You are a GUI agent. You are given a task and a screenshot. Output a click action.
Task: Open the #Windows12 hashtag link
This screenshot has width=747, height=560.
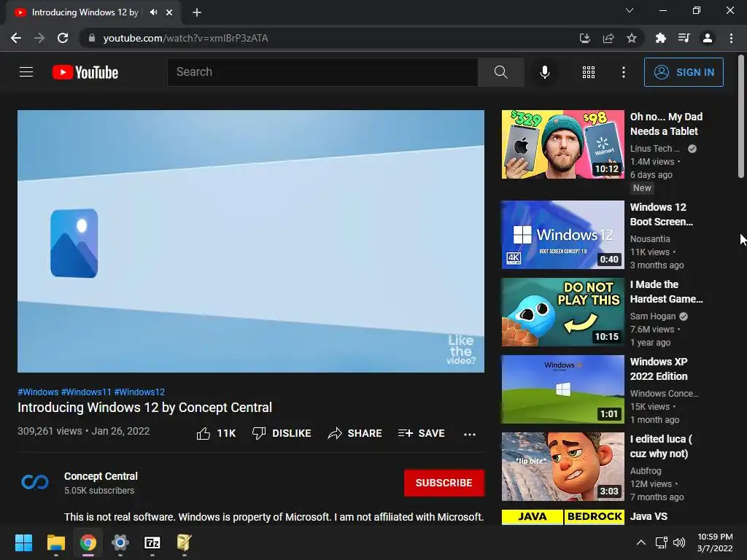pyautogui.click(x=139, y=392)
